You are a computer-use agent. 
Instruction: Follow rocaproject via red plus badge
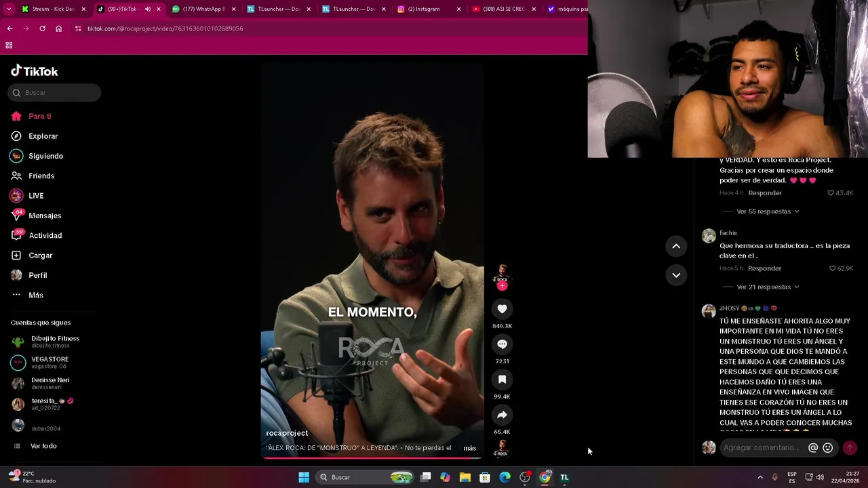(502, 286)
